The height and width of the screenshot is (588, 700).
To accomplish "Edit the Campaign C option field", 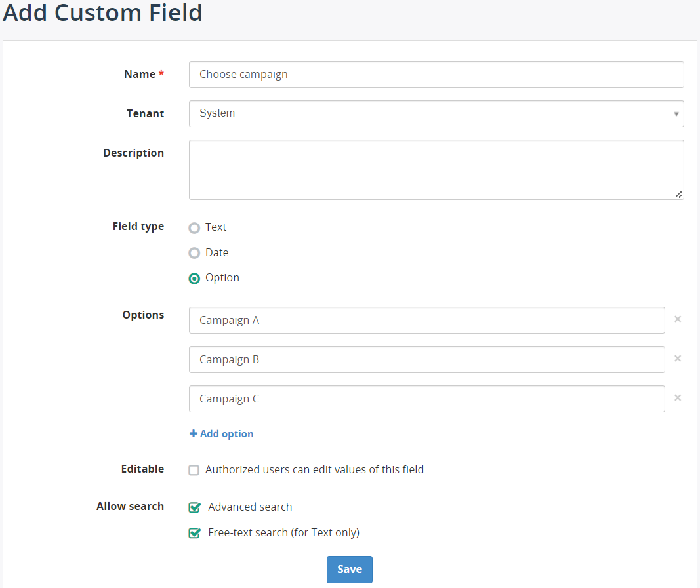I will click(x=427, y=399).
